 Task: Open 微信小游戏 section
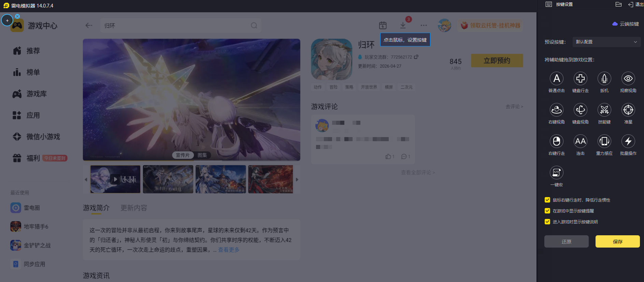37,137
